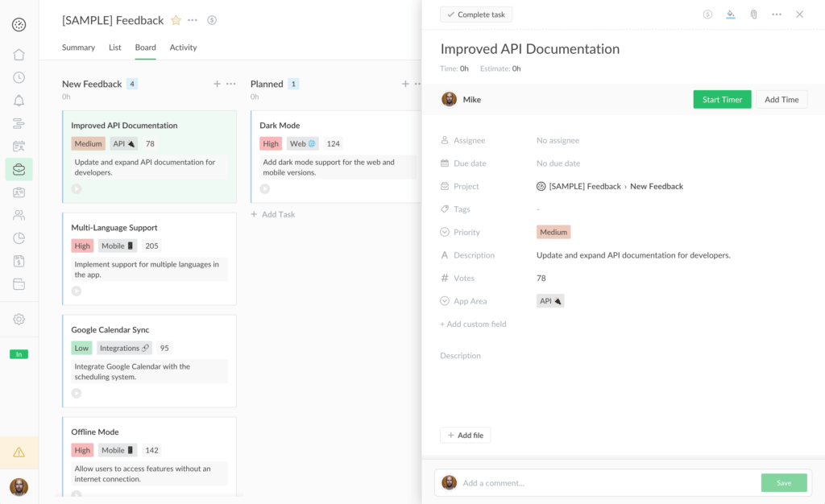Viewport: 825px width, 504px height.
Task: Open the New Feedback column options menu
Action: pyautogui.click(x=231, y=83)
